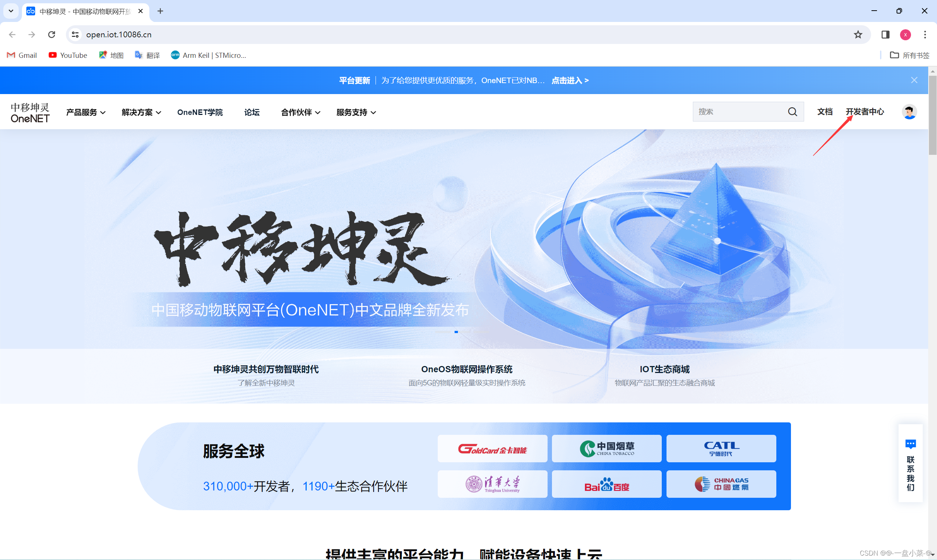Click the 中移坤灵 hero banner image
Image resolution: width=937 pixels, height=560 pixels.
click(x=464, y=239)
